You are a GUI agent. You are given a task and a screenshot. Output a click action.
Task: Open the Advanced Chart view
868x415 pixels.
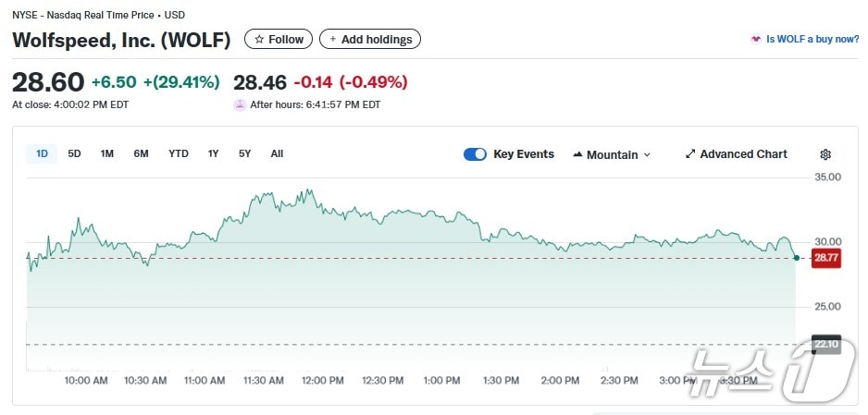(x=743, y=154)
